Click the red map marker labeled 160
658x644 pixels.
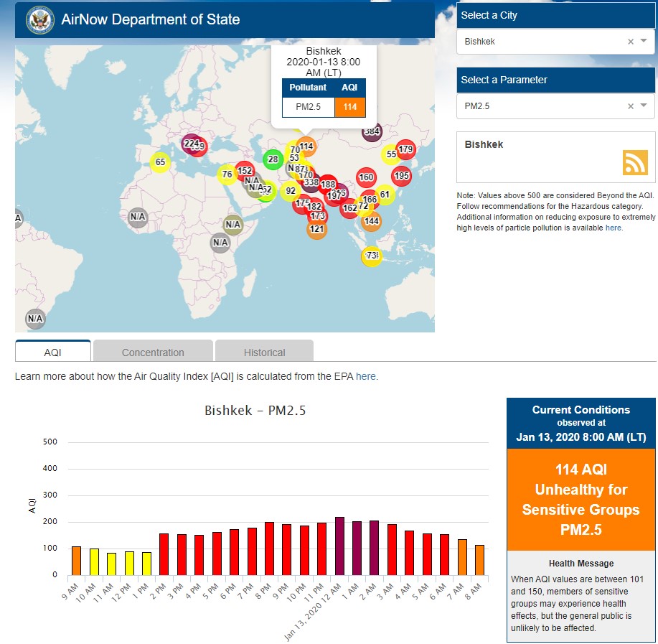pos(366,177)
